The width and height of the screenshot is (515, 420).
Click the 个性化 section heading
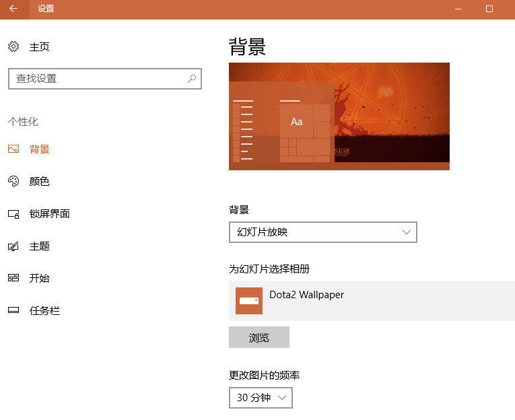(24, 122)
